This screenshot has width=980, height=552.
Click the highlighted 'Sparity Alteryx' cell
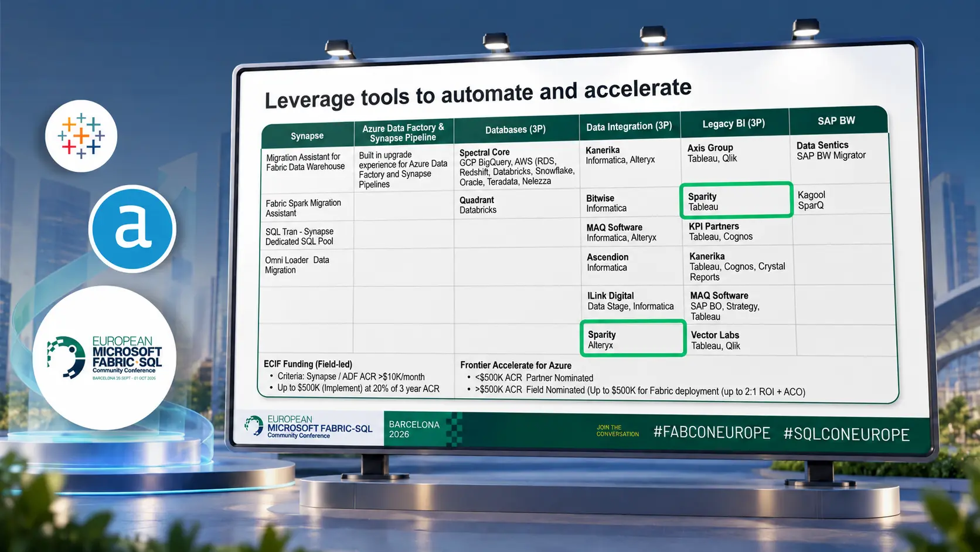(633, 338)
